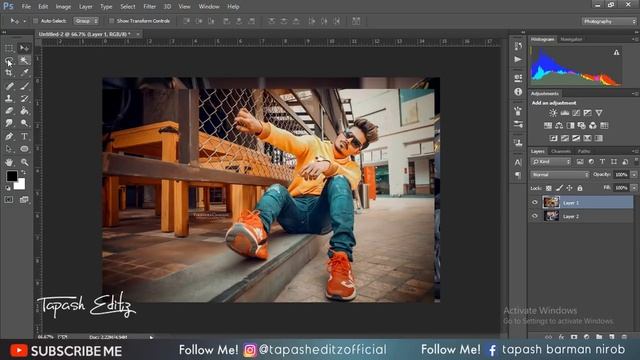Click the background white color swatch
Screen dimensions: 640x360
point(20,185)
